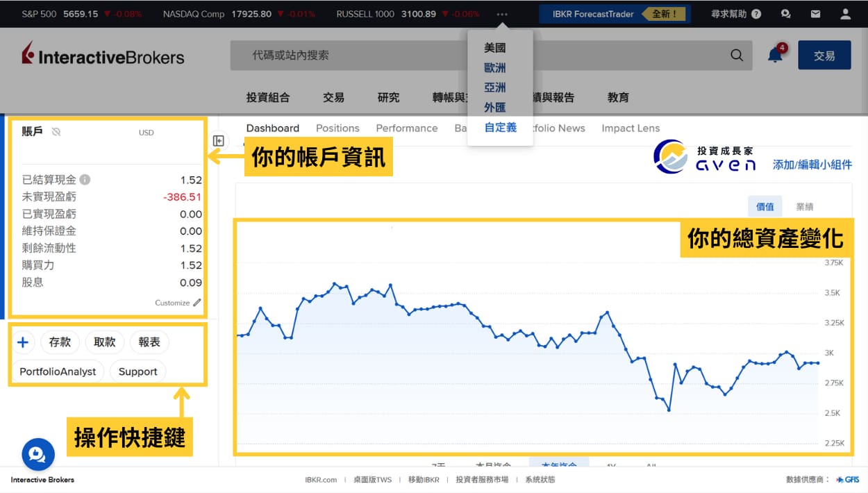Click the blue 交易 button
Viewport: 868px width, 493px height.
coord(824,56)
